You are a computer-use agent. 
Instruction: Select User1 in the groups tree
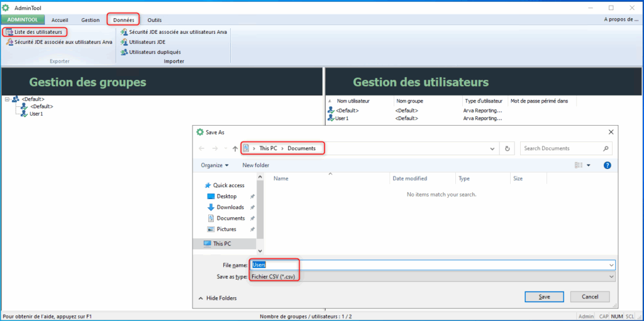click(36, 114)
